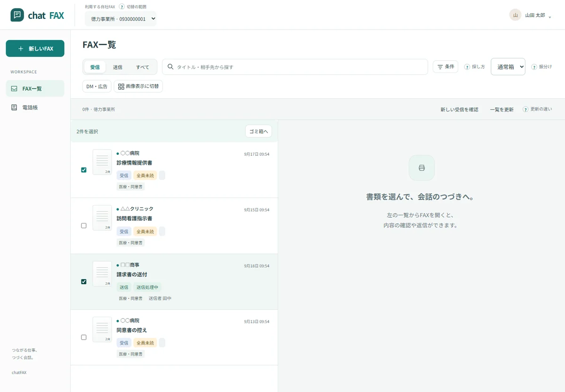
Task: Click 一覧を更新
Action: pos(502,109)
